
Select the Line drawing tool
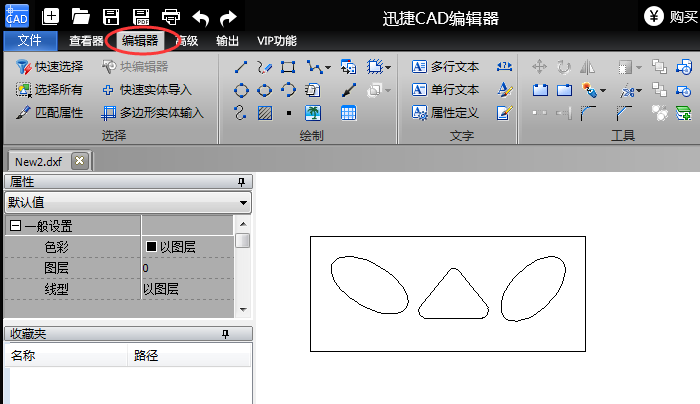tap(240, 67)
